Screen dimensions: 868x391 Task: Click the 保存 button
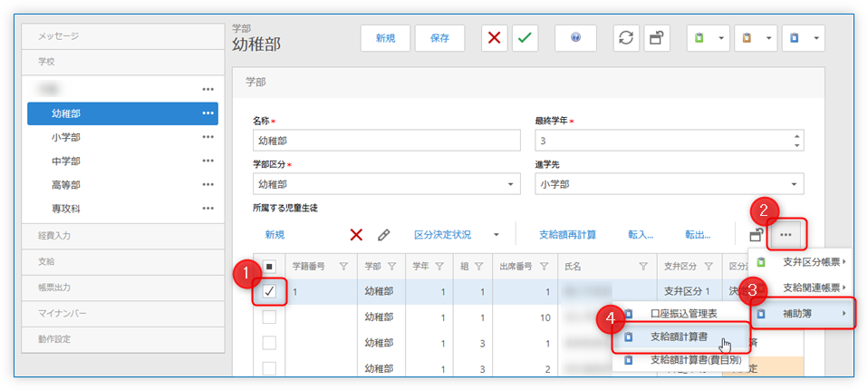439,38
